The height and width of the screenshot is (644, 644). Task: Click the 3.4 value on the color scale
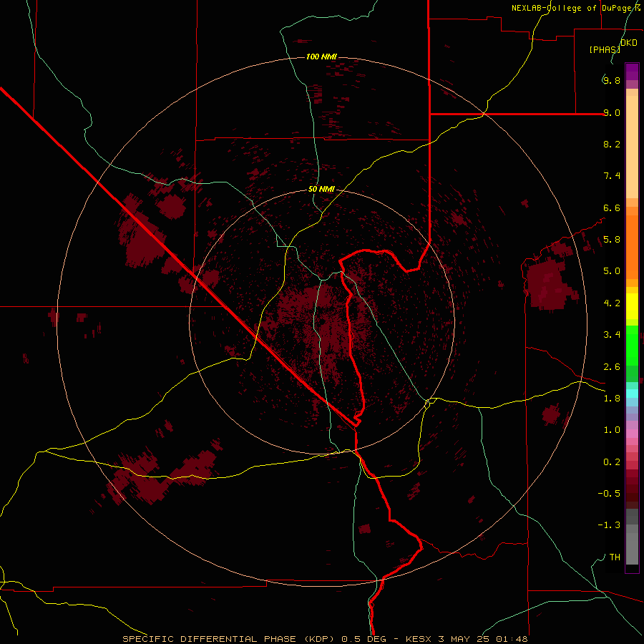point(612,335)
